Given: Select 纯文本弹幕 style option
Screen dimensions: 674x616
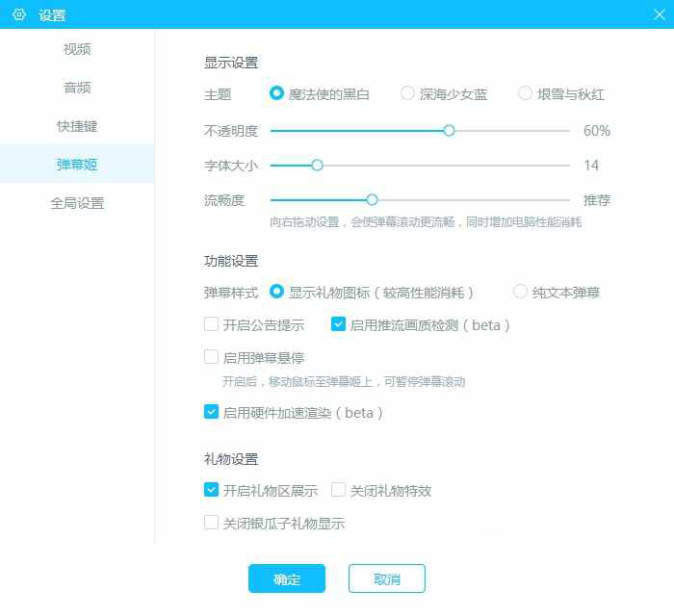Looking at the screenshot, I should tap(521, 292).
